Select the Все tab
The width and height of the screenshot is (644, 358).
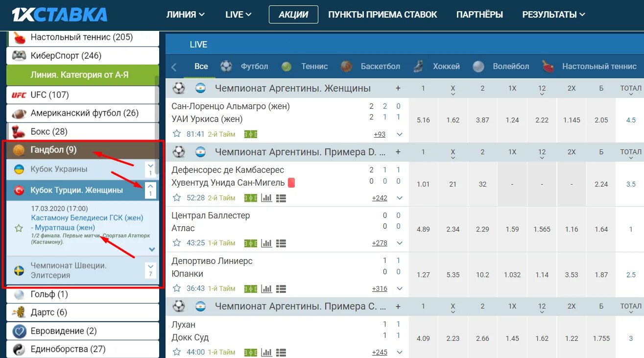(x=201, y=67)
